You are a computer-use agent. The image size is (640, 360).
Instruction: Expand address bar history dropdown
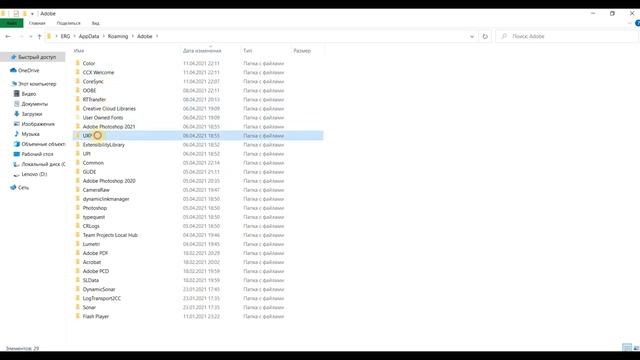point(472,36)
